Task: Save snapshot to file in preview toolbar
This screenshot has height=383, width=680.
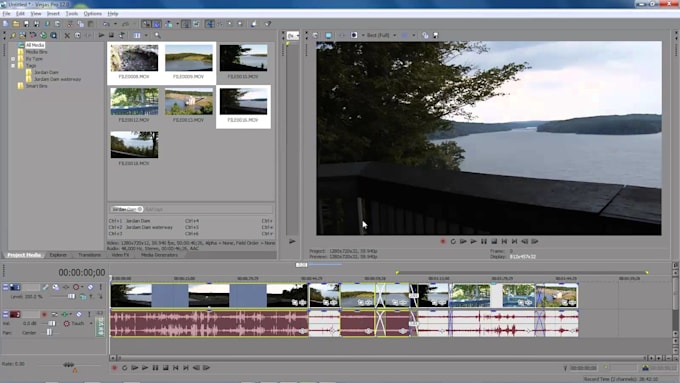Action: (435, 35)
